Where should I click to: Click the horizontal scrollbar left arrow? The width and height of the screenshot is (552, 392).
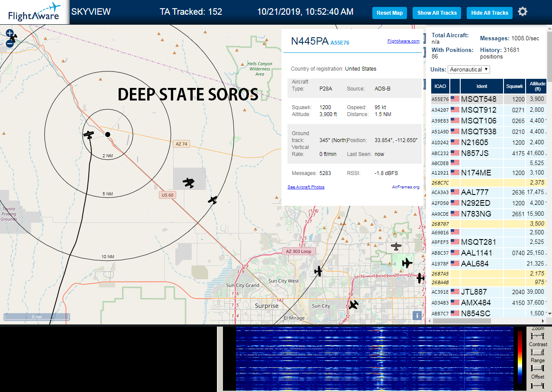[x=429, y=321]
